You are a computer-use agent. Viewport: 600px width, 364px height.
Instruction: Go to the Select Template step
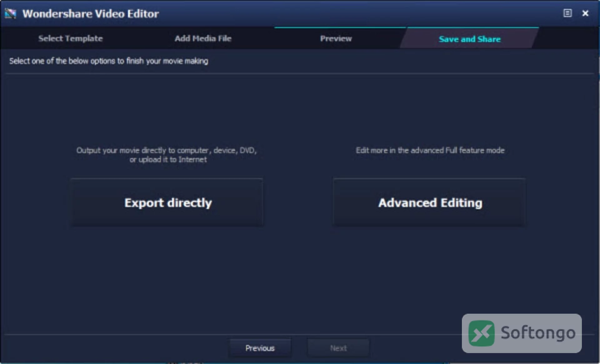tap(71, 38)
